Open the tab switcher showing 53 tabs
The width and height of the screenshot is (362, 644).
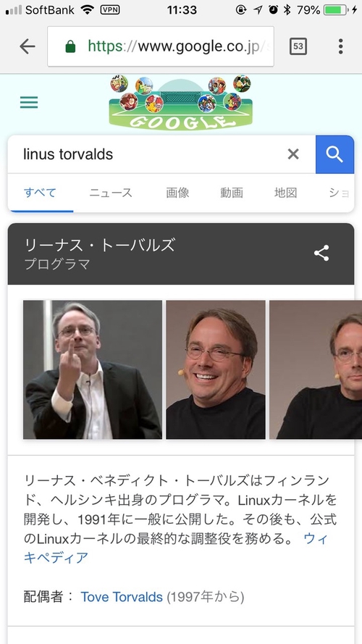coord(298,46)
